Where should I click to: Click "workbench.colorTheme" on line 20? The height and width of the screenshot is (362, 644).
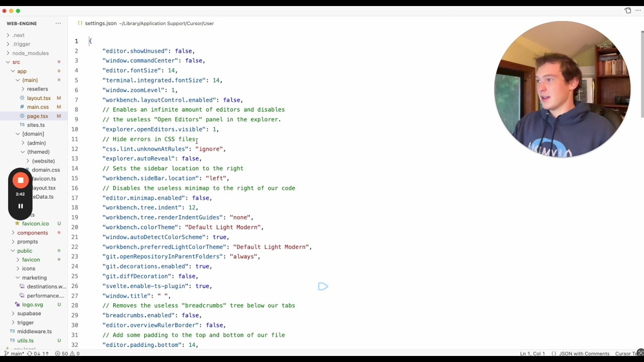coord(140,227)
